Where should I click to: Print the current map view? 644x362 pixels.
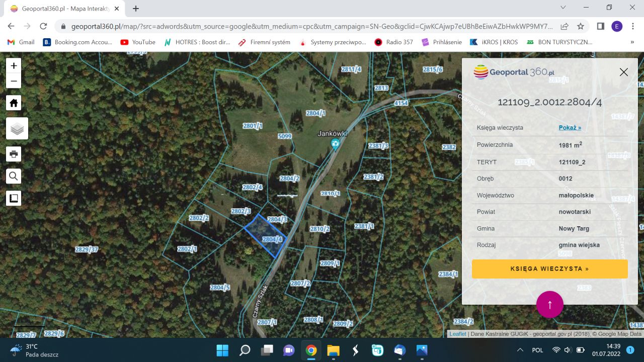[14, 153]
